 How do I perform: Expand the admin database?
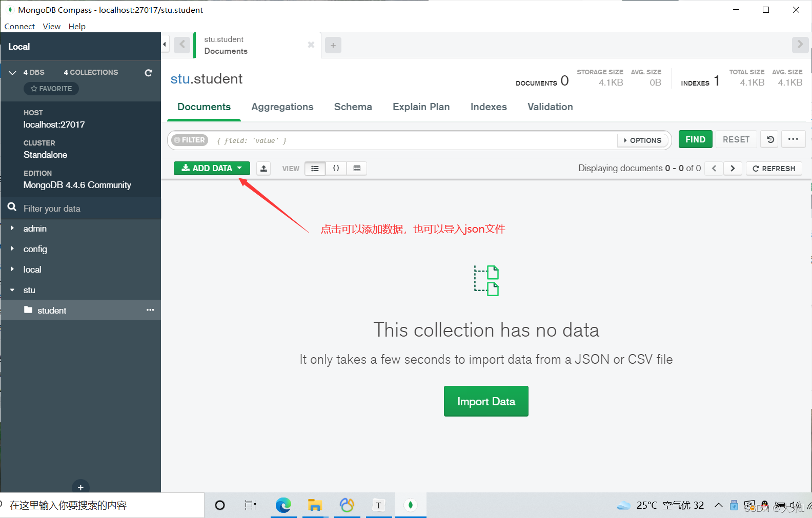[12, 228]
